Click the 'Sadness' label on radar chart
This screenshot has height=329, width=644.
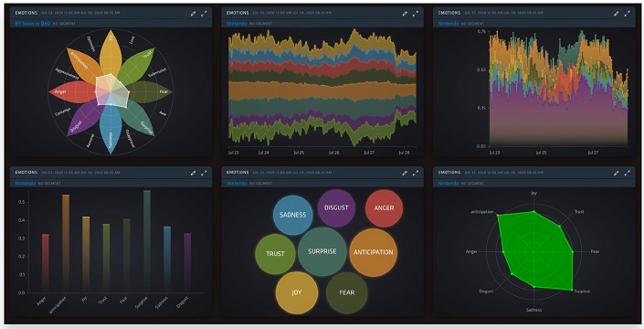[x=534, y=310]
